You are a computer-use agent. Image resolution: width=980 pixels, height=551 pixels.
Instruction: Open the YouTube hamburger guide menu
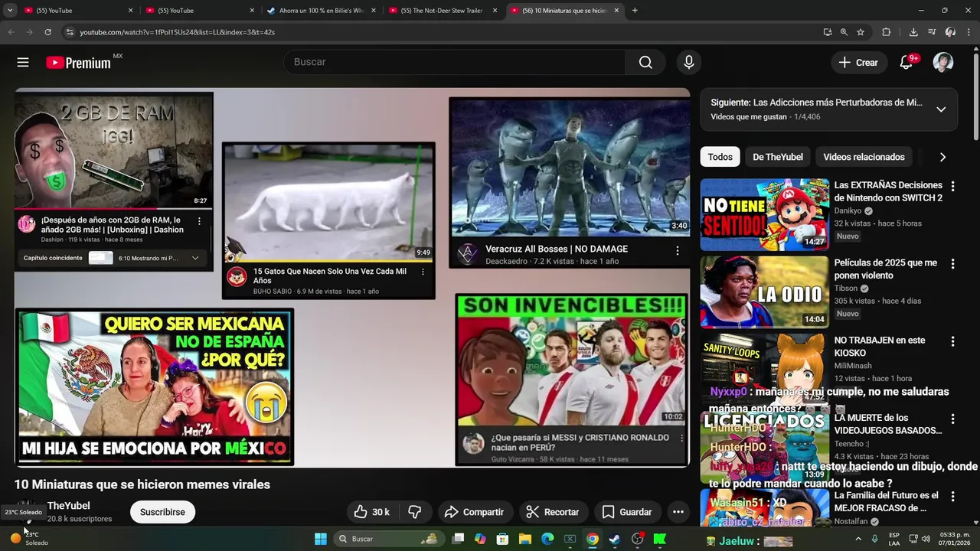[23, 63]
